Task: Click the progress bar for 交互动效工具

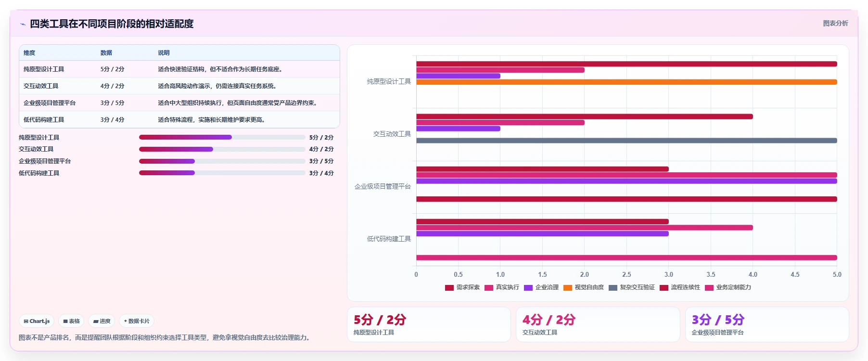Action: click(222, 149)
